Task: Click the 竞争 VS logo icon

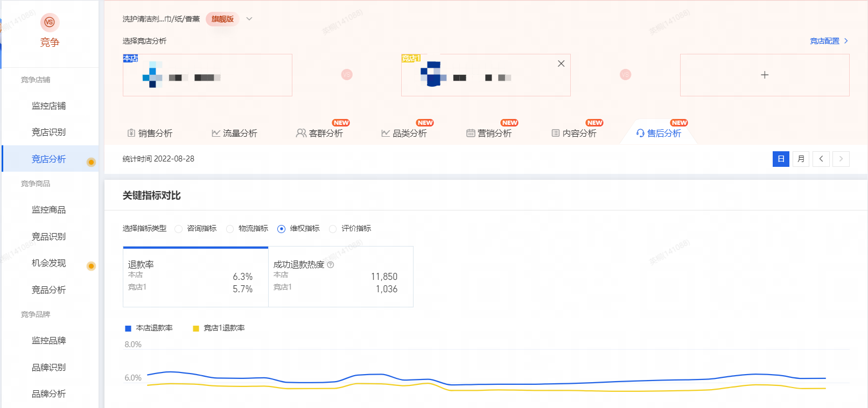Action: tap(50, 22)
